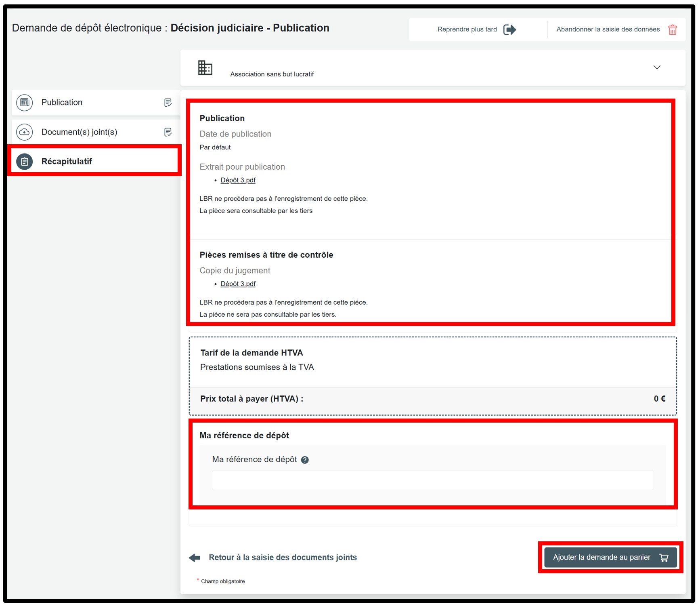Click the exit arrow icon beside Reprendre plus tard
This screenshot has height=606, width=700.
point(509,29)
